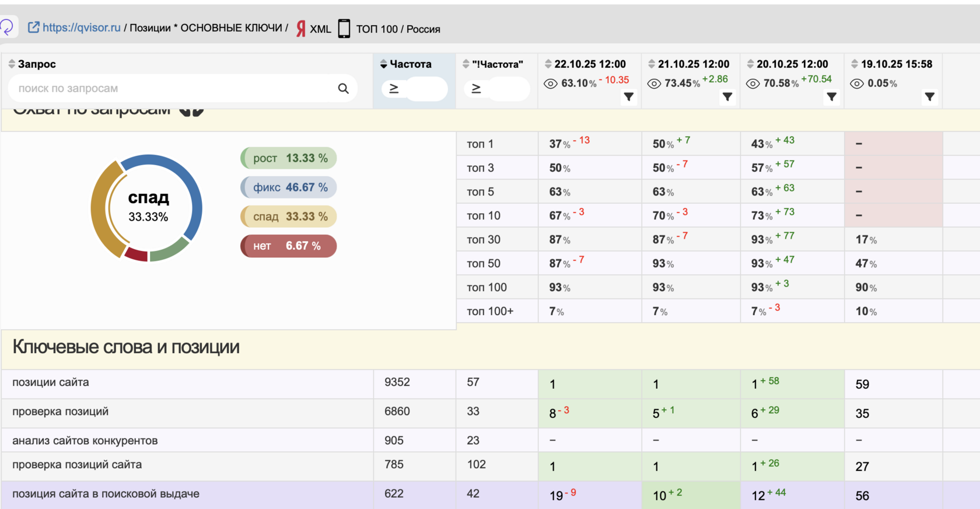Viewport: 980px width, 509px height.
Task: Select the green 'рост 13.33 %' legend pill
Action: click(289, 158)
